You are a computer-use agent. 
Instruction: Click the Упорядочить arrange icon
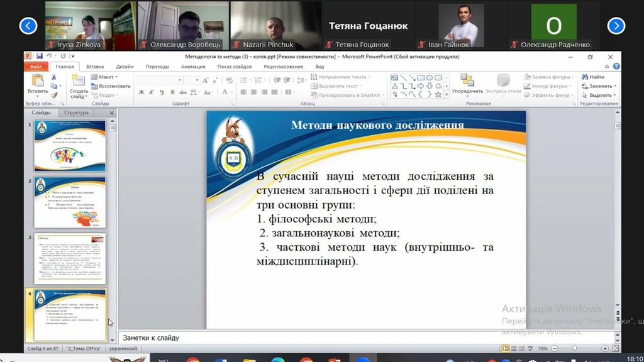tap(467, 80)
